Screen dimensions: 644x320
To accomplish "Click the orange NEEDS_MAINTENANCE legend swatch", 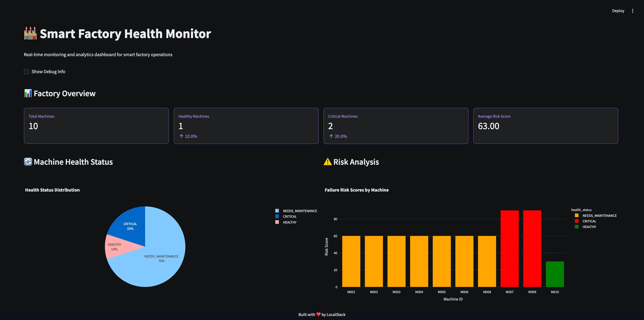I will pos(577,215).
